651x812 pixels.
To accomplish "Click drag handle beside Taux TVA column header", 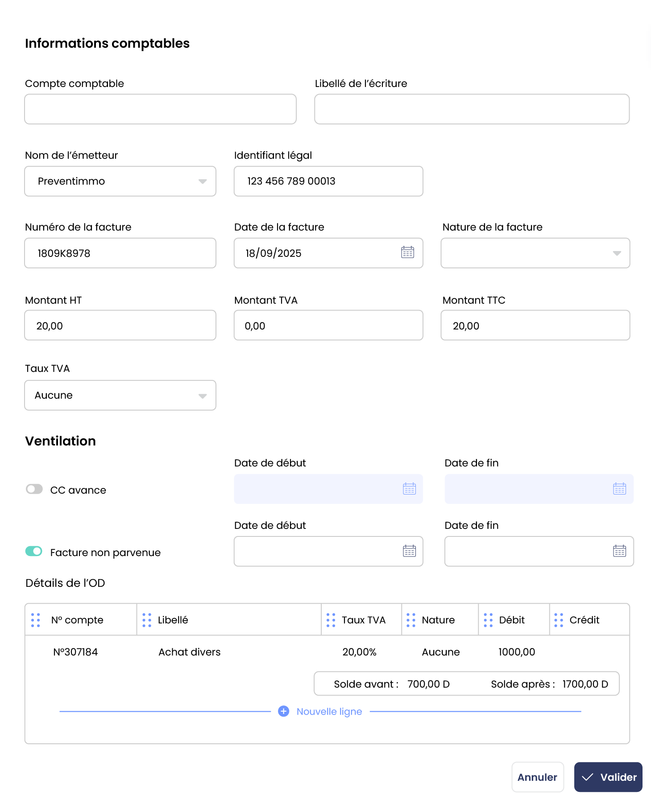I will point(331,620).
